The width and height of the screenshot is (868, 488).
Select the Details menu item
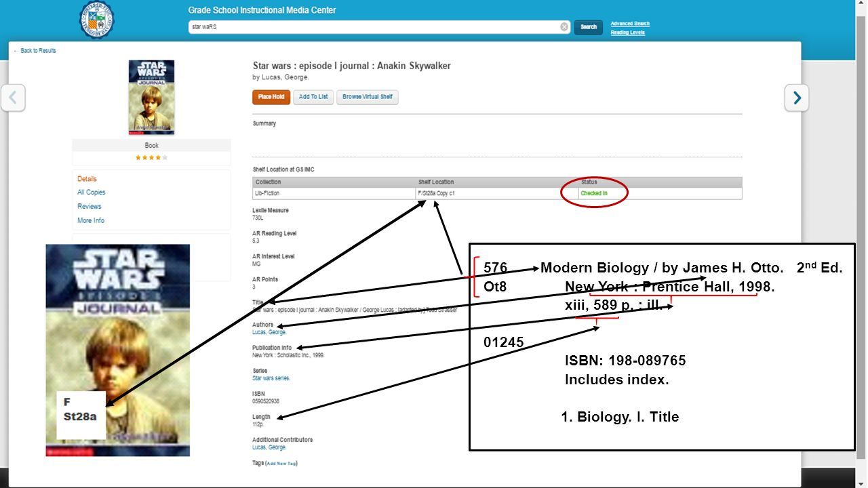pos(87,179)
